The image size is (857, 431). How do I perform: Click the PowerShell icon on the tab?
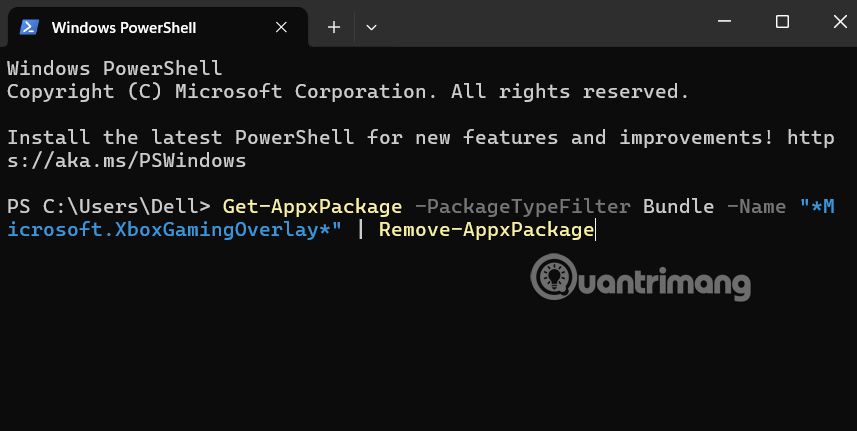click(29, 27)
